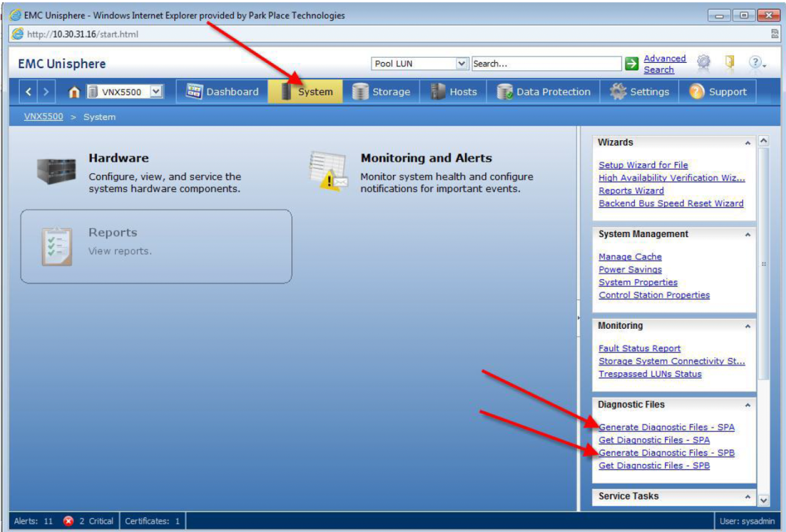Open the Dashboard tab
The height and width of the screenshot is (532, 786).
[x=222, y=92]
